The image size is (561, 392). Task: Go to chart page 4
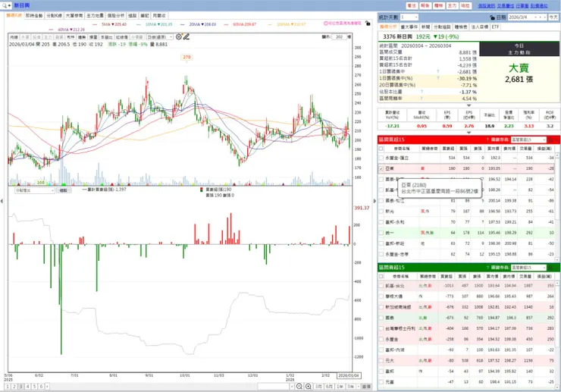click(27, 386)
